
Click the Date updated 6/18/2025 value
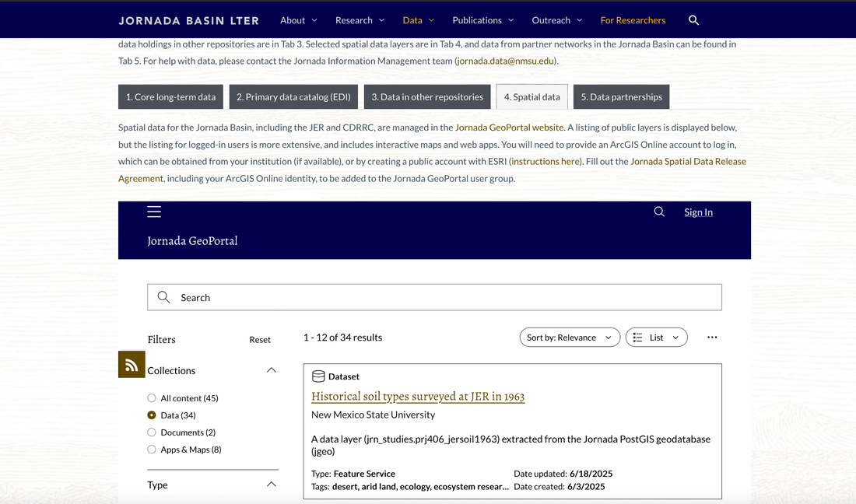(x=591, y=474)
